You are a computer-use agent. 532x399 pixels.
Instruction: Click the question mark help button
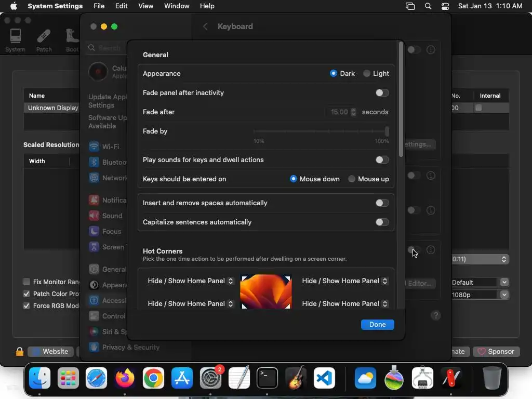(436, 315)
